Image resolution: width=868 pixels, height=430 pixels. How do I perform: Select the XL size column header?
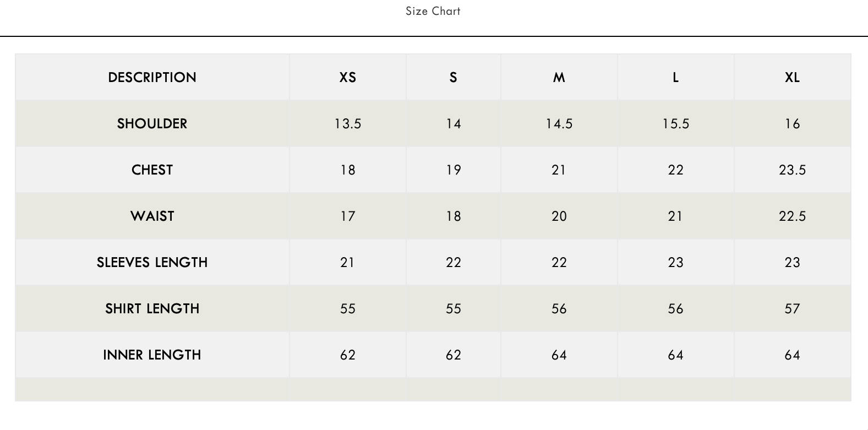pyautogui.click(x=792, y=77)
